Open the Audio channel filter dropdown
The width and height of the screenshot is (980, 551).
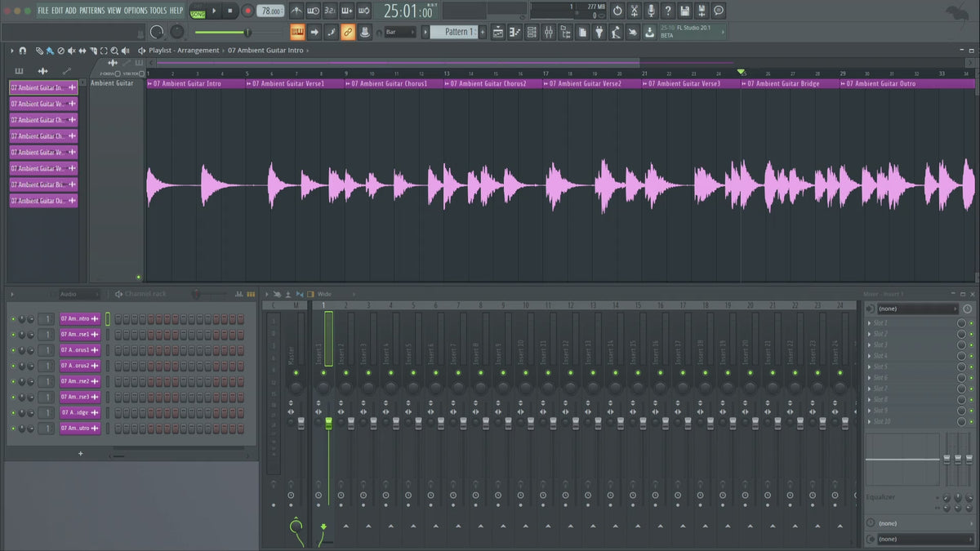(78, 294)
